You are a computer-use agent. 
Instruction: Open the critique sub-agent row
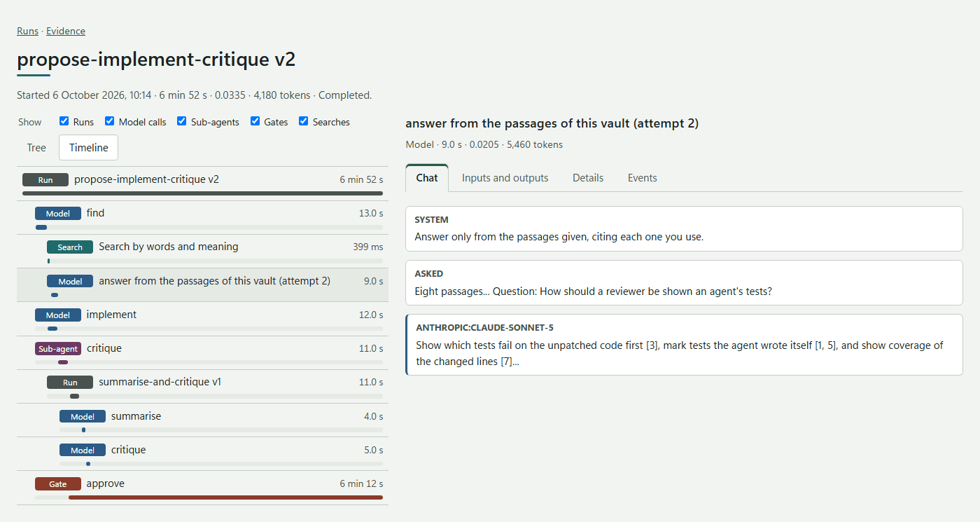coord(202,352)
